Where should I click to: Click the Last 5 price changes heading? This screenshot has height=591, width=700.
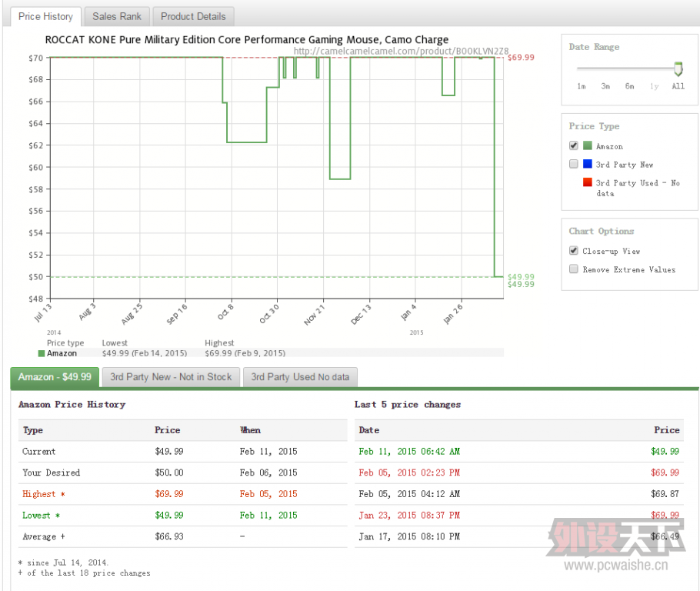click(408, 404)
